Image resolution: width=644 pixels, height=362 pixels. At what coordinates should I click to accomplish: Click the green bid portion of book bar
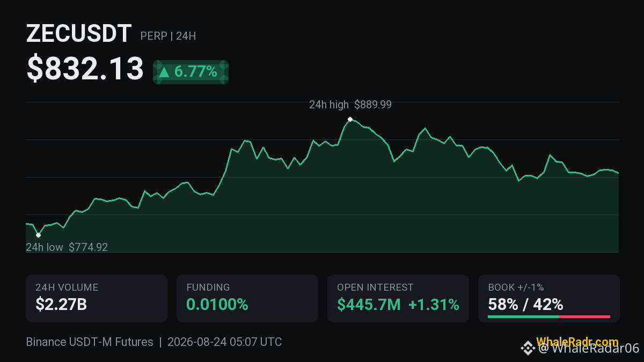[x=523, y=317]
